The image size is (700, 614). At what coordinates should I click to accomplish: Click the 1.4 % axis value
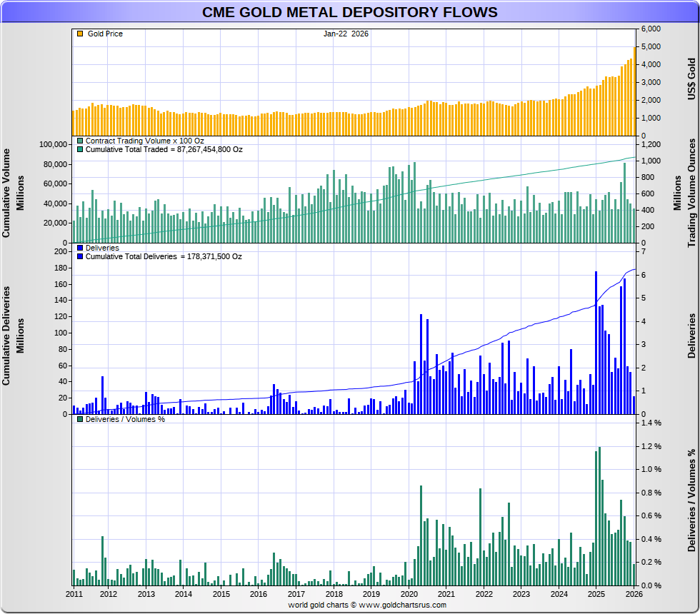[651, 423]
